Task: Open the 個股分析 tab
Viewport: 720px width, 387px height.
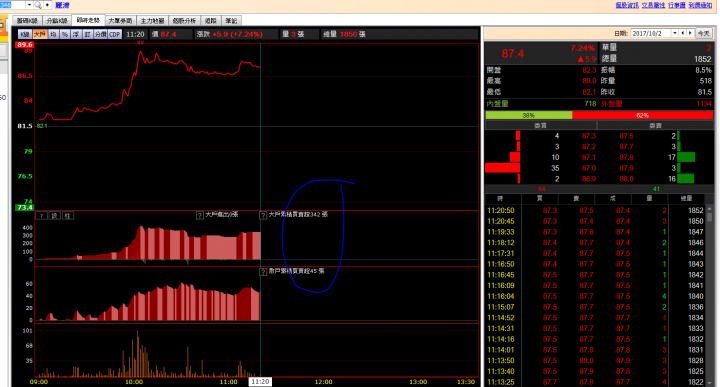Action: click(x=184, y=21)
